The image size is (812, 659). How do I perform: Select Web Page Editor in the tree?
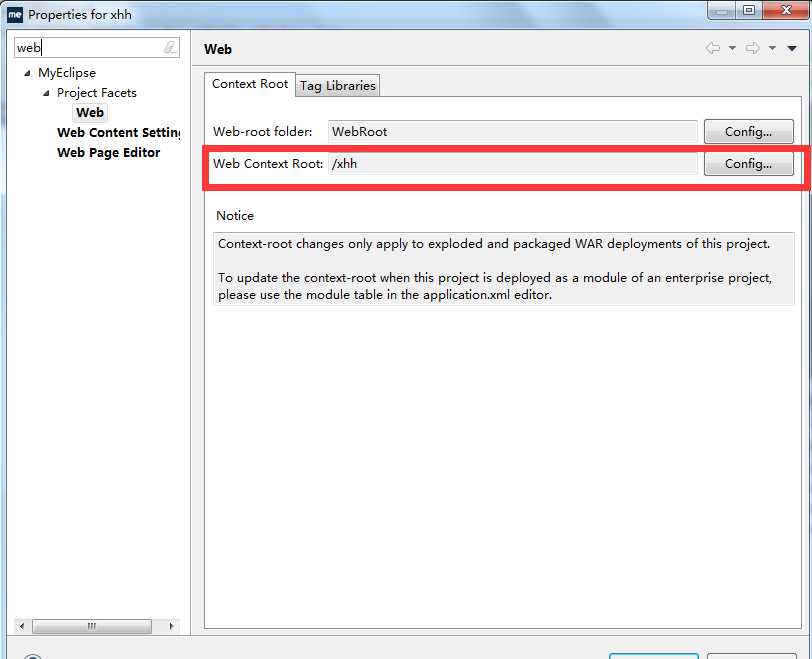(109, 153)
